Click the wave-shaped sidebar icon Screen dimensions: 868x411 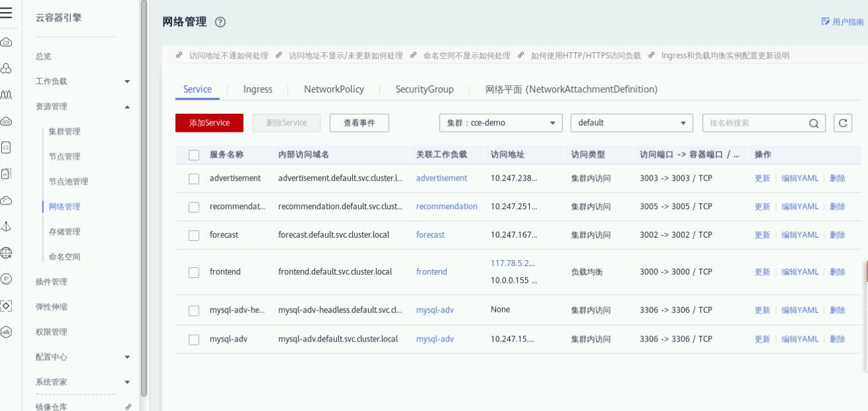click(6, 94)
